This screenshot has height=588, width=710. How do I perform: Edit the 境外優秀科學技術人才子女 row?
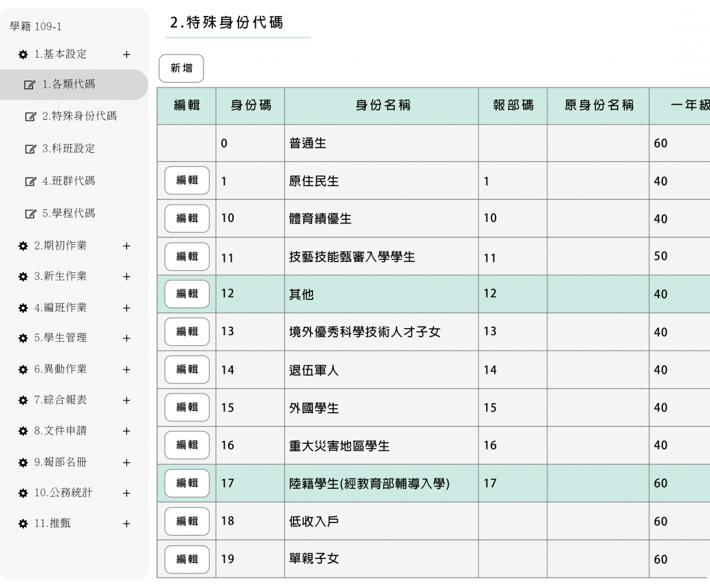point(187,332)
